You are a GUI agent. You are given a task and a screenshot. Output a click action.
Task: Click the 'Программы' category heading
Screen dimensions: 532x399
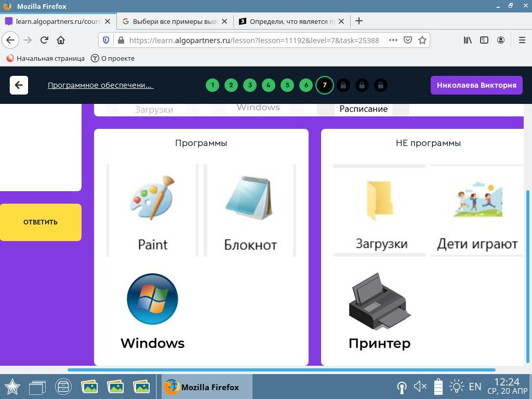tap(201, 143)
